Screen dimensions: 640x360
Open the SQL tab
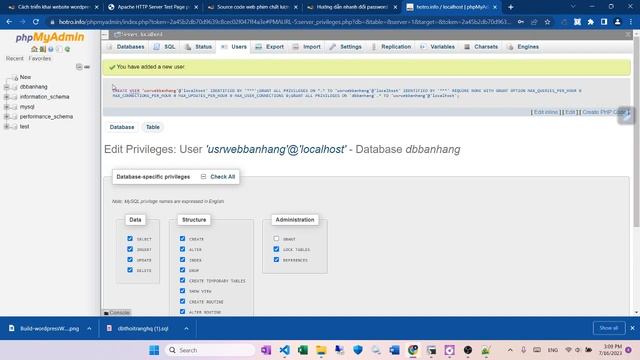click(x=165, y=47)
